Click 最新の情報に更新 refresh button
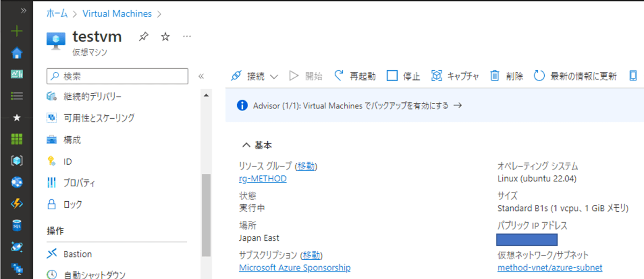Screen dimensions: 644x279 (575, 76)
